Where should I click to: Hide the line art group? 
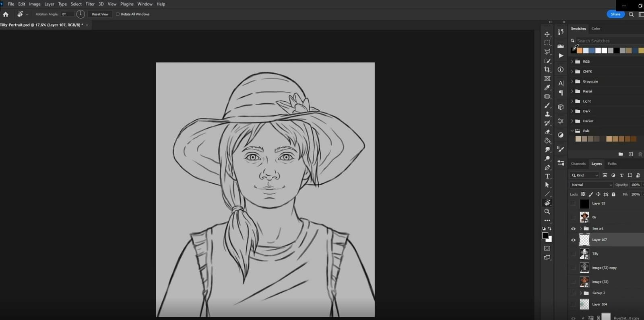[573, 229]
